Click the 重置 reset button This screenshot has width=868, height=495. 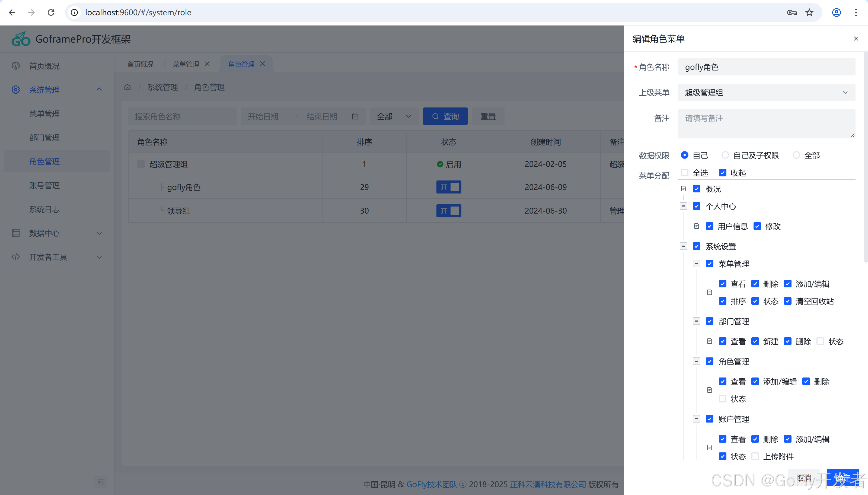pyautogui.click(x=488, y=116)
